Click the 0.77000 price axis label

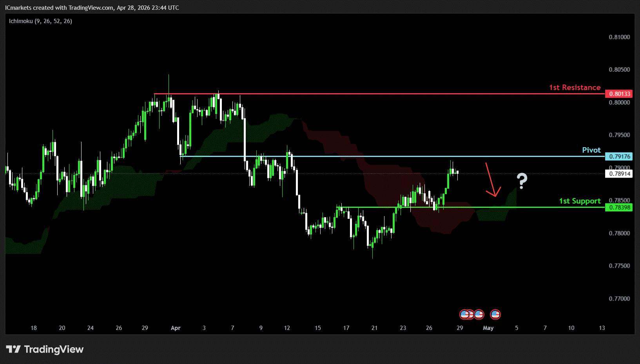click(619, 299)
